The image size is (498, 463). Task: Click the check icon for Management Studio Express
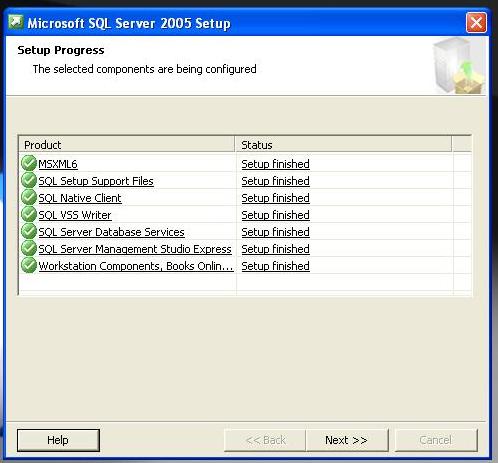[29, 248]
